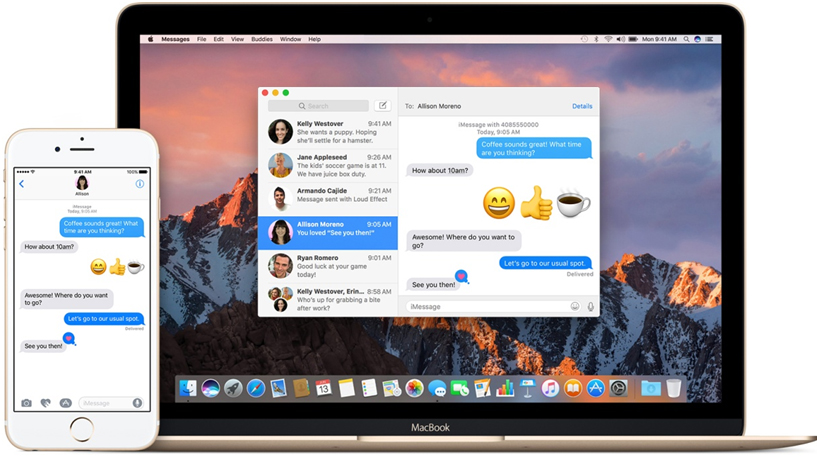The height and width of the screenshot is (457, 819).
Task: Open iBooks orange book icon in Dock
Action: tap(573, 388)
